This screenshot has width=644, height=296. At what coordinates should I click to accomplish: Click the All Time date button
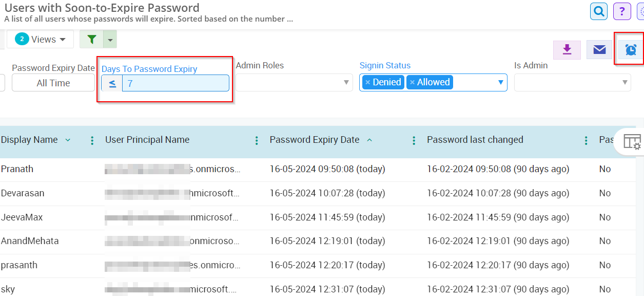coord(53,83)
